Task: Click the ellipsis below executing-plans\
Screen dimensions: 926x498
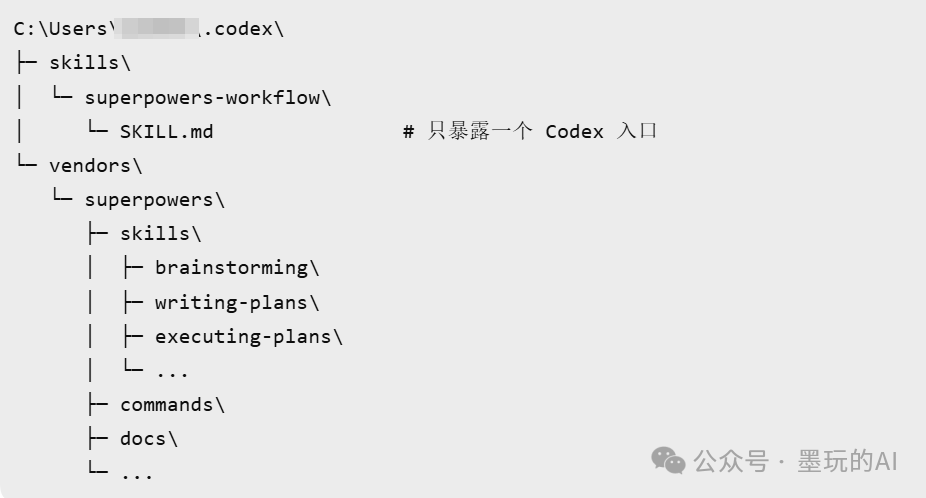Action: click(x=172, y=371)
